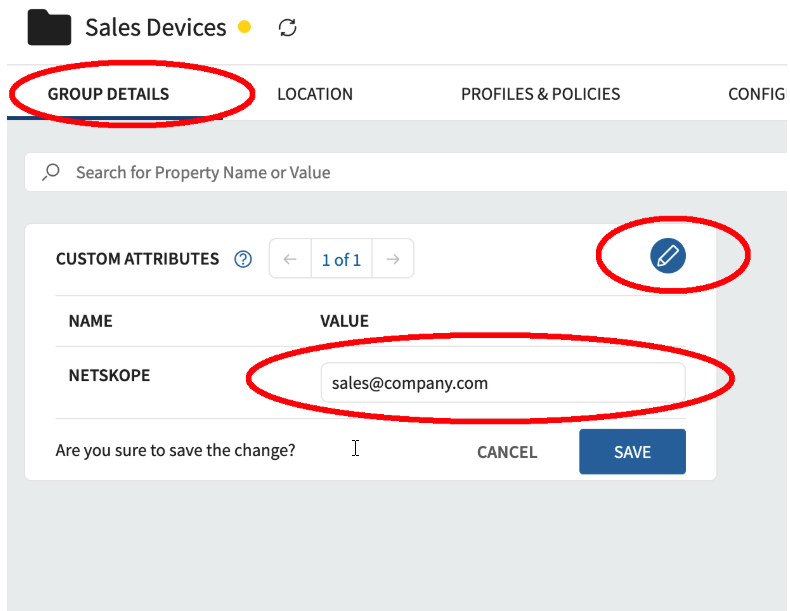Image resolution: width=790 pixels, height=611 pixels.
Task: Click the black folder icon
Action: pos(49,27)
